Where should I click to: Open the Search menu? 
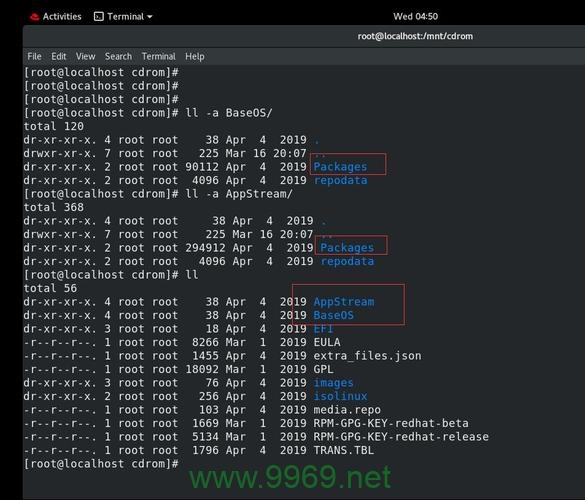coord(118,56)
